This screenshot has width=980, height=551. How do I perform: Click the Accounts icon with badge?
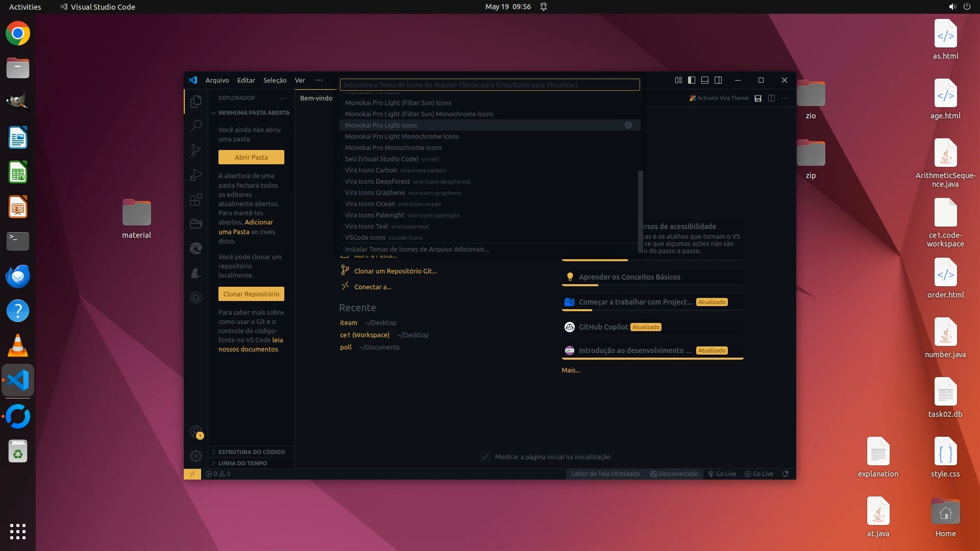(x=196, y=432)
